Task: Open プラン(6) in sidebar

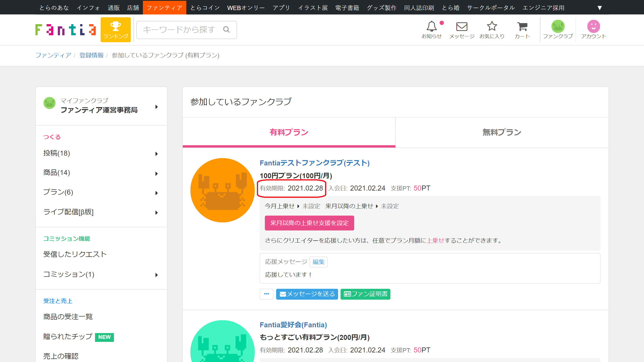Action: click(x=58, y=192)
